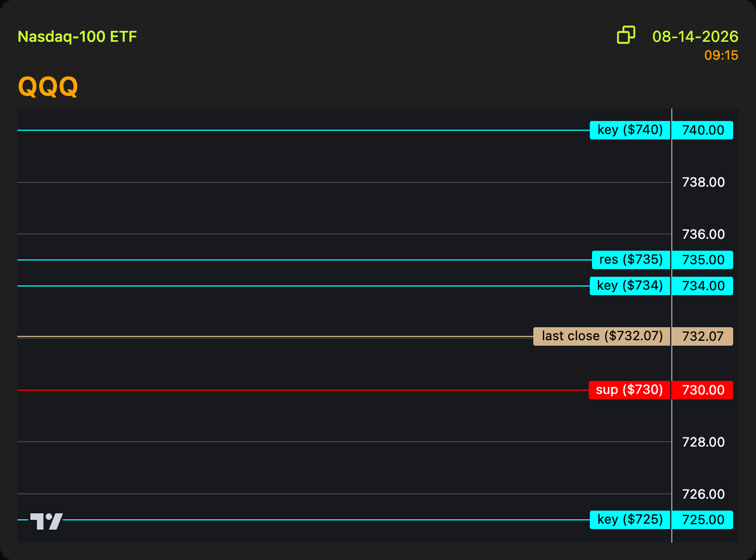The width and height of the screenshot is (756, 560).
Task: Click the 740.00 price axis tag
Action: [703, 130]
